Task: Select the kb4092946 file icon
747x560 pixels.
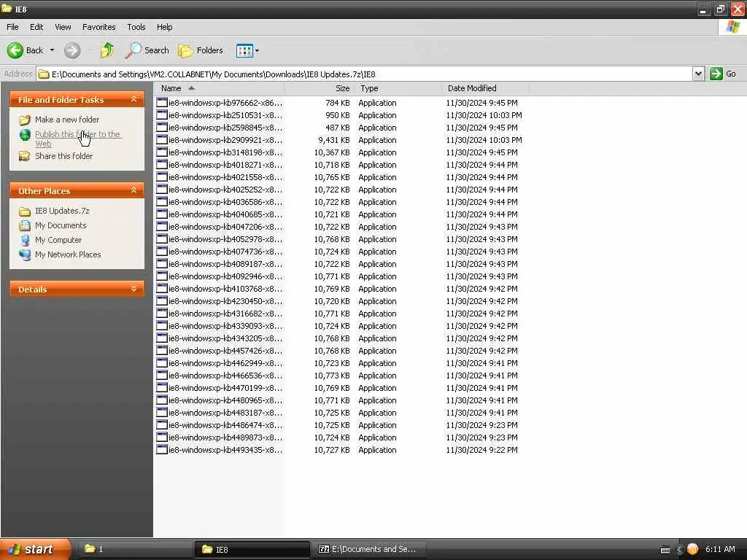Action: click(x=162, y=276)
